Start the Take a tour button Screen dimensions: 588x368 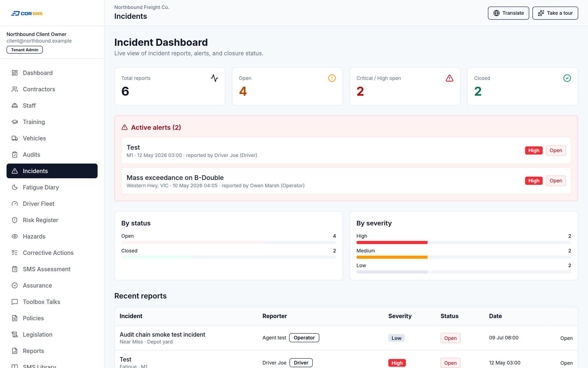pyautogui.click(x=555, y=13)
